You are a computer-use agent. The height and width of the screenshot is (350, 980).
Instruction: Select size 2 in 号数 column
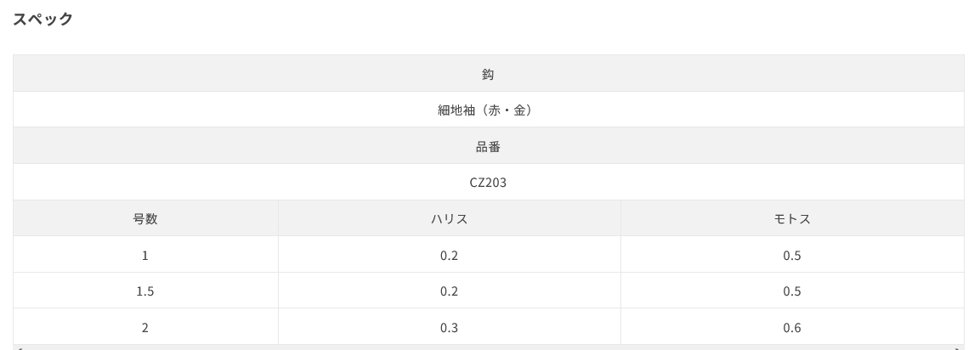[x=145, y=327]
